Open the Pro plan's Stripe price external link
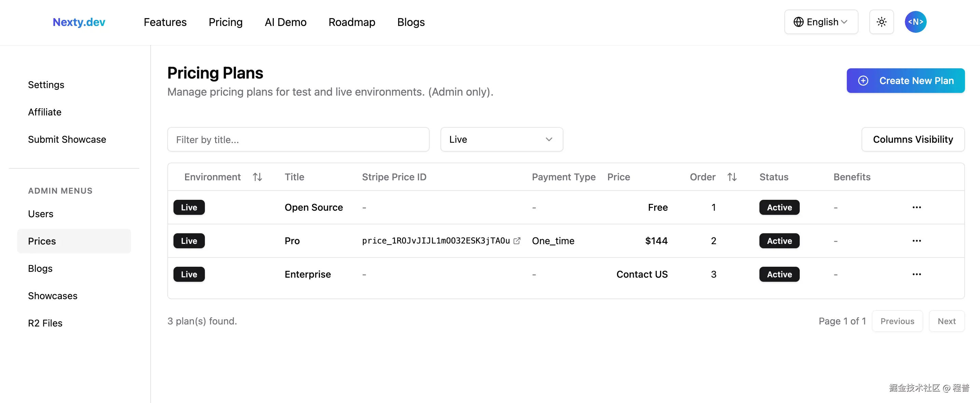The width and height of the screenshot is (980, 403). tap(517, 240)
